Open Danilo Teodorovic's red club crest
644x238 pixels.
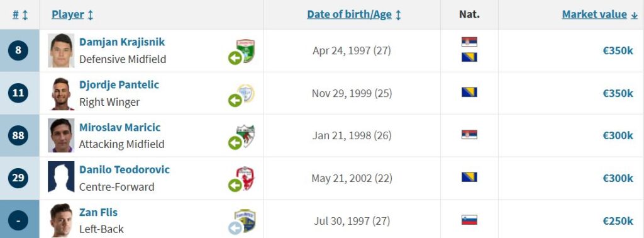coord(246,178)
